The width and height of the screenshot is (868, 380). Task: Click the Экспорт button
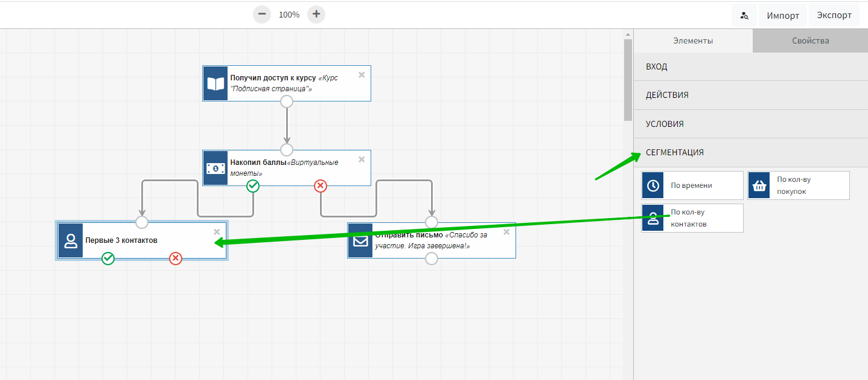point(834,16)
